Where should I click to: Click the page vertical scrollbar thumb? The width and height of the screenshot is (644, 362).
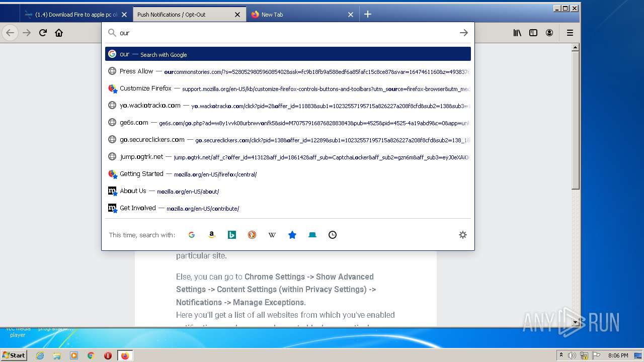tap(576, 121)
